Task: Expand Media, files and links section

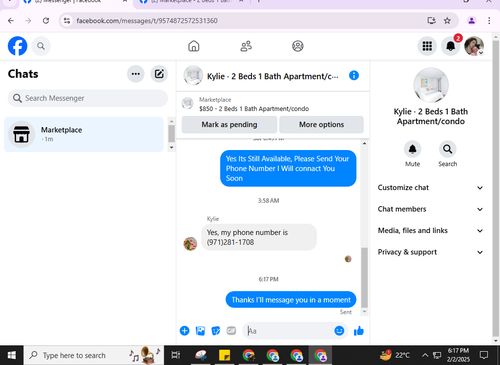Action: click(430, 231)
